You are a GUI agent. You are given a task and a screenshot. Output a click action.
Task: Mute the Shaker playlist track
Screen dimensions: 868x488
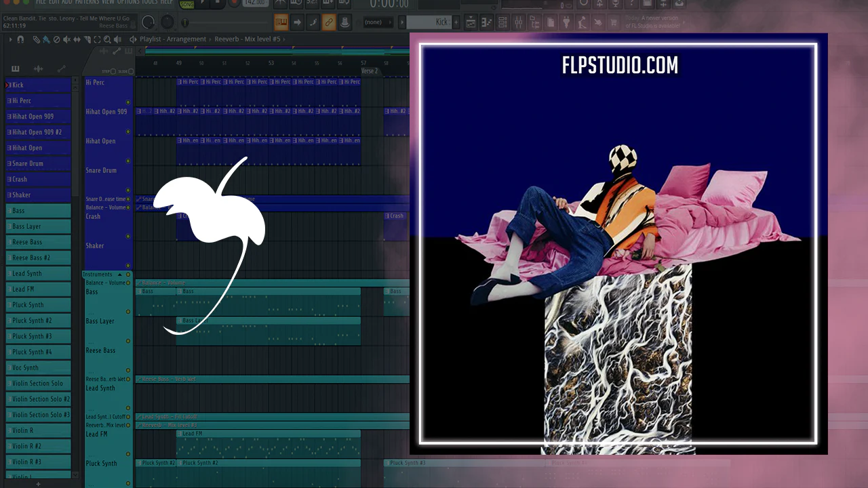click(x=128, y=266)
